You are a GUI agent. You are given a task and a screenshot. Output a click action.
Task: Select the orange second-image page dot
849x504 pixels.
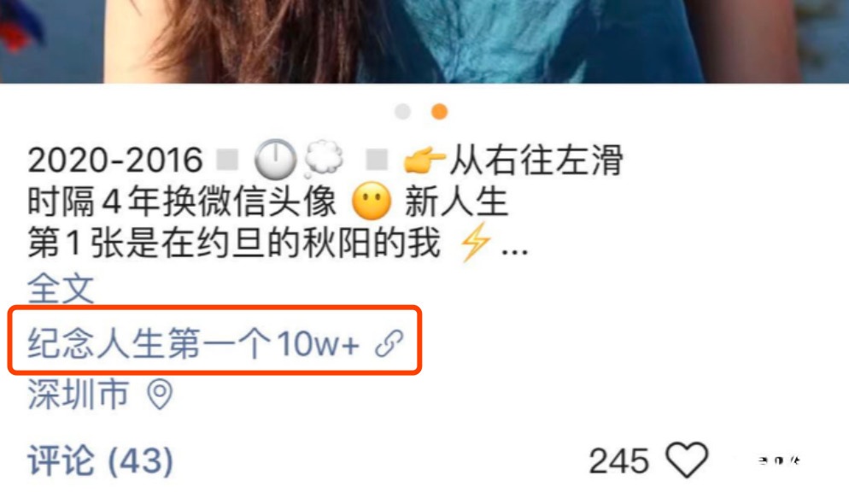(x=439, y=112)
